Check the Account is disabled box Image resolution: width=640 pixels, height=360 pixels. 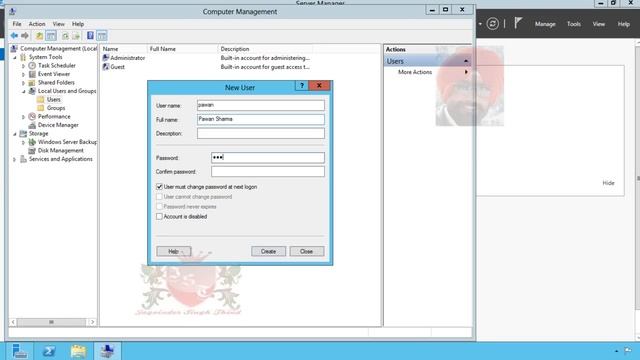[x=159, y=216]
